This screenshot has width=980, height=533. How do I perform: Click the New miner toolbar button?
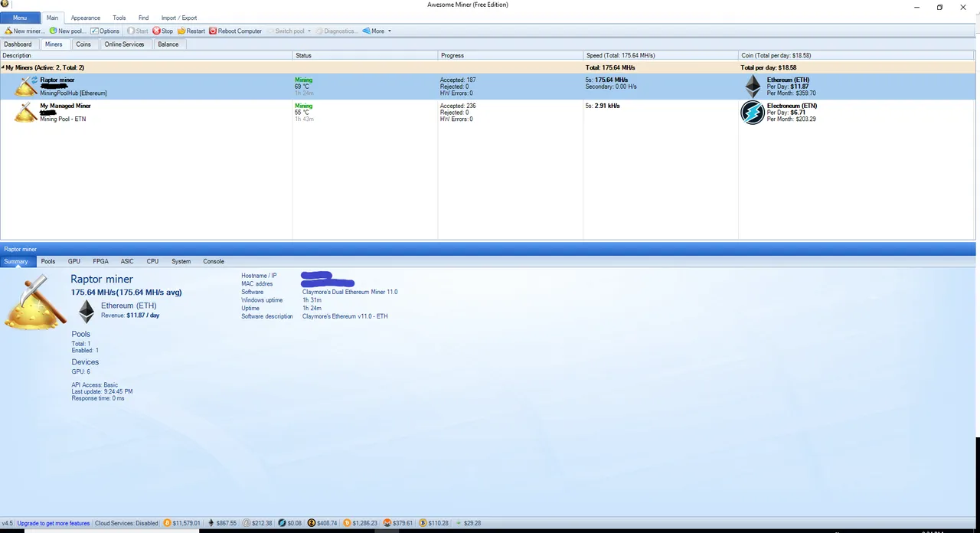point(24,31)
